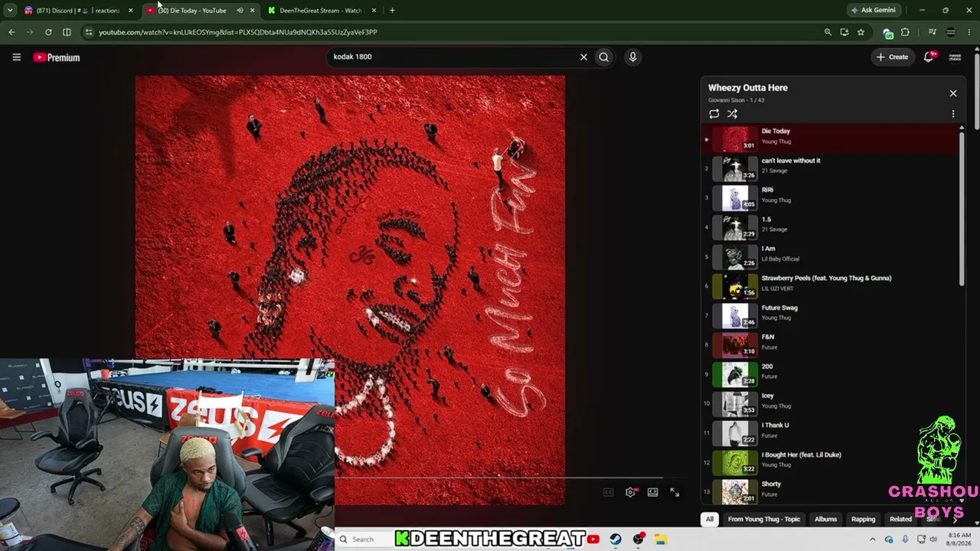Click the Ask Gemini button
This screenshot has width=980, height=551.
pos(873,10)
